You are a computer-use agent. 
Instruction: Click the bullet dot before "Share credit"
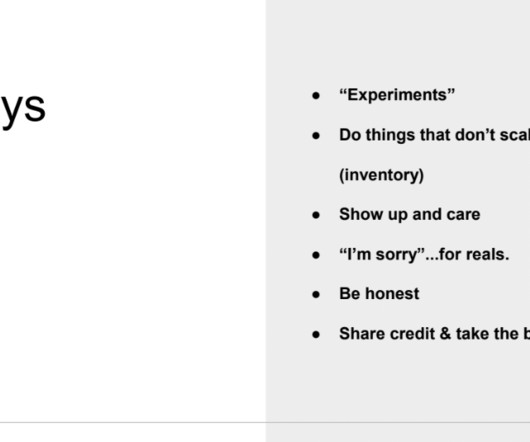click(316, 335)
